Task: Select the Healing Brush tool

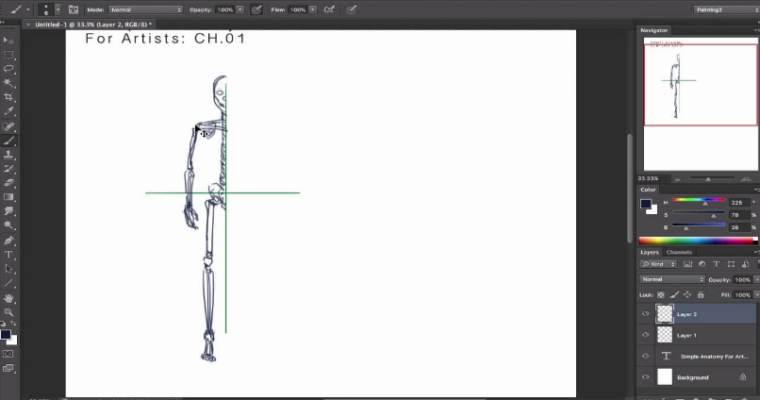Action: (x=8, y=127)
